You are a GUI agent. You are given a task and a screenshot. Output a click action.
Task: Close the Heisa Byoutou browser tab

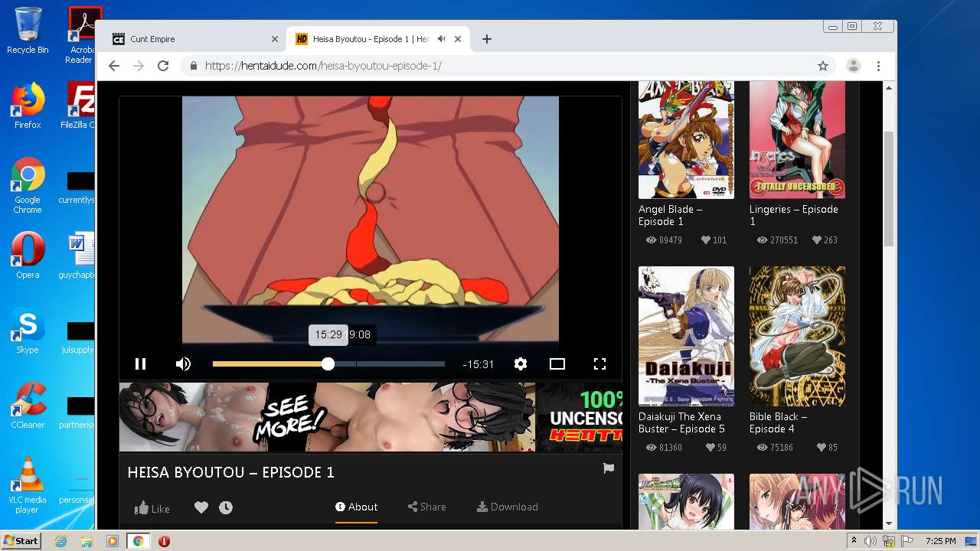tap(459, 39)
